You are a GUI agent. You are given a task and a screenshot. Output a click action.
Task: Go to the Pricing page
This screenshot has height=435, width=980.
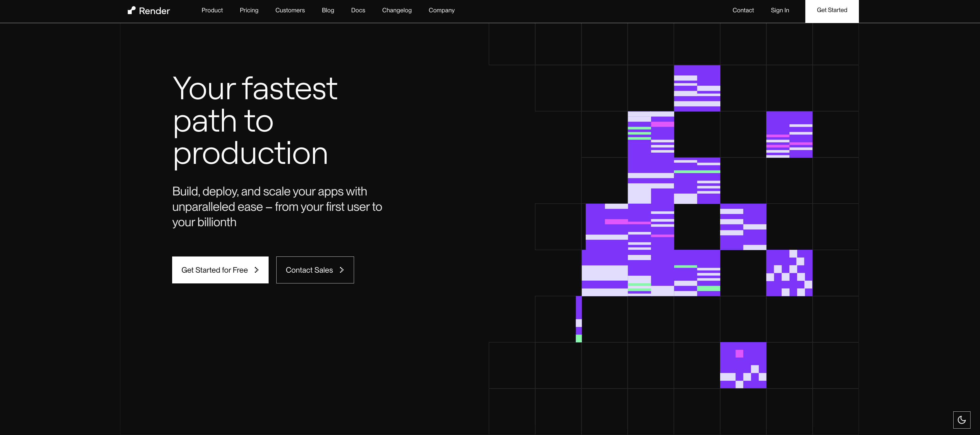pos(249,10)
